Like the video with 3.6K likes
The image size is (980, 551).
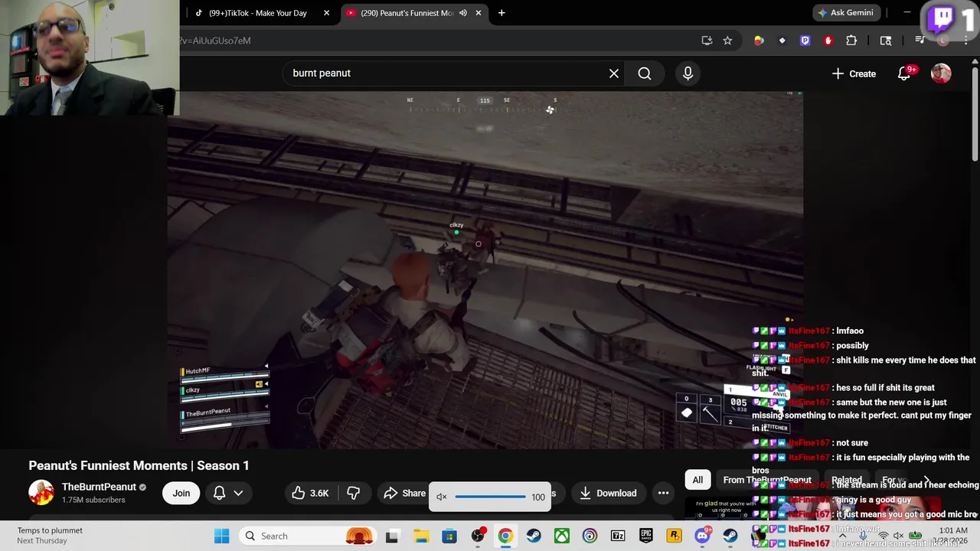coord(311,493)
